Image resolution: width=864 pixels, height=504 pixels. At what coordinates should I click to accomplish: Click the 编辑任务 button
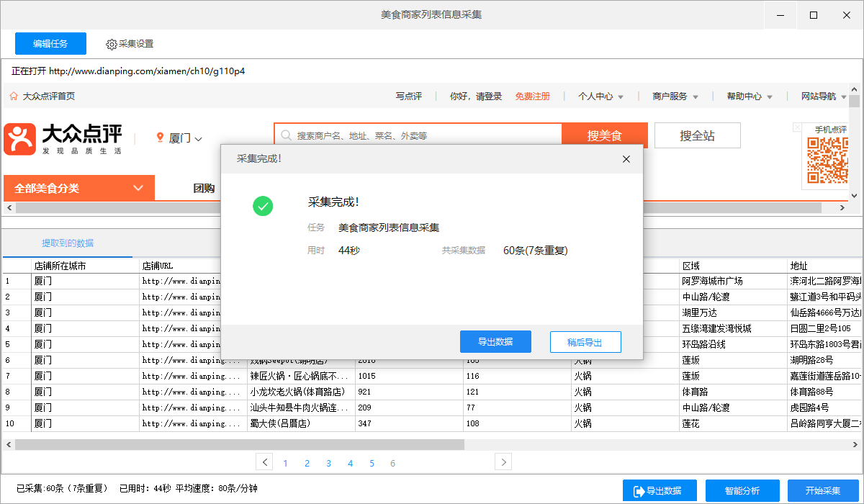tap(50, 43)
